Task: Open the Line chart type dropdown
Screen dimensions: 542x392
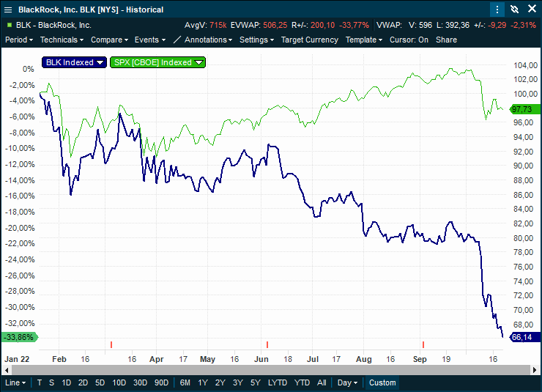Action: tap(15, 382)
